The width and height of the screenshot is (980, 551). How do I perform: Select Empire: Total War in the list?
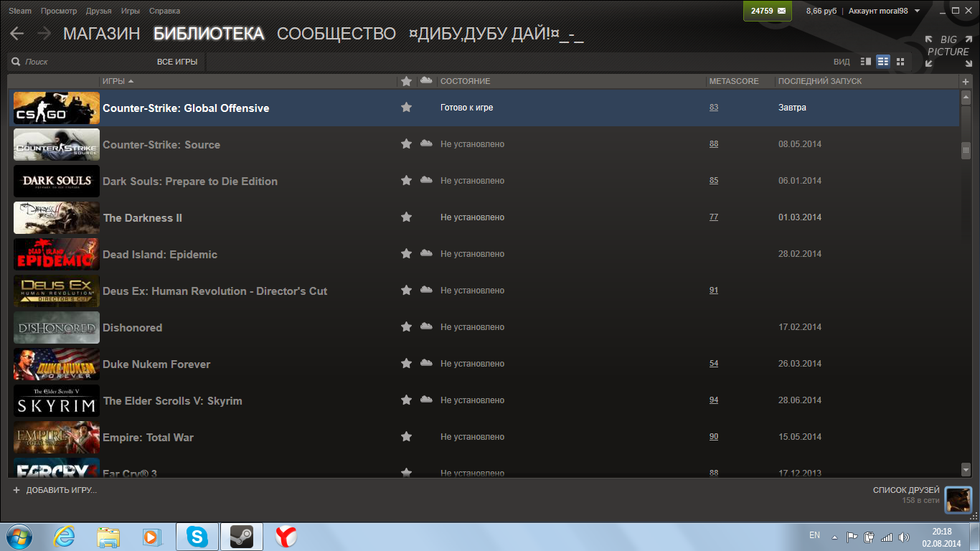(x=484, y=437)
